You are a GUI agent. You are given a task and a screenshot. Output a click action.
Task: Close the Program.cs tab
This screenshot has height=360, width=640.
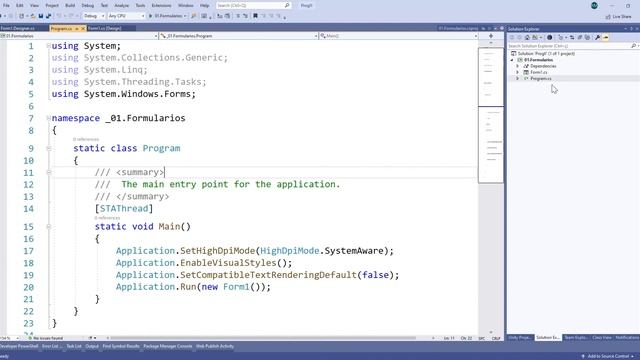(83, 29)
